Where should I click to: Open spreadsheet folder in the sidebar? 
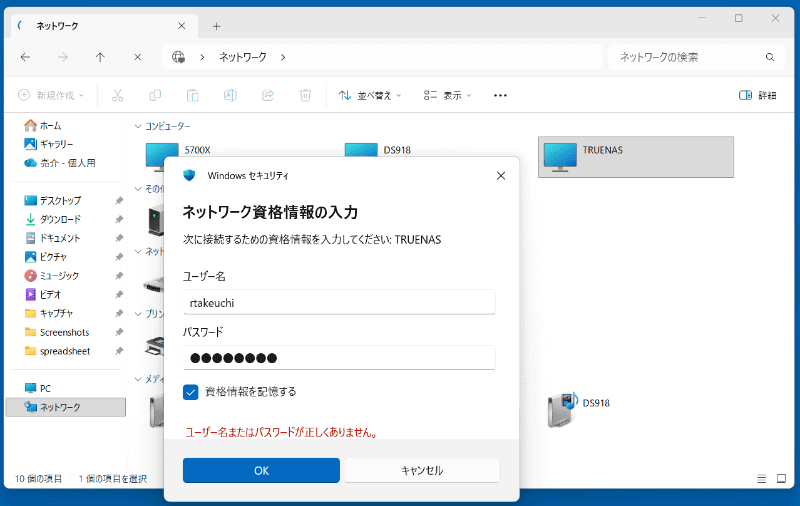point(58,351)
